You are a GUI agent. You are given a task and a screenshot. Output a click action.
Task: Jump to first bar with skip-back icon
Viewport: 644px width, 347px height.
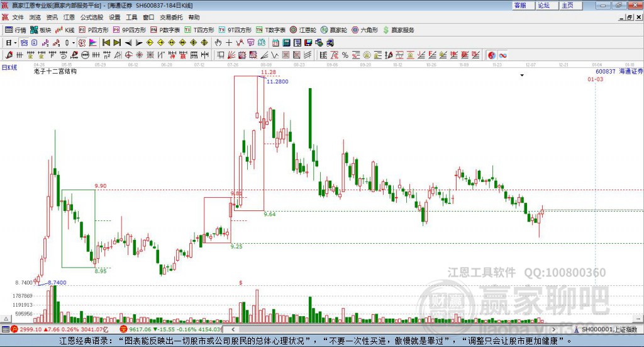106,43
